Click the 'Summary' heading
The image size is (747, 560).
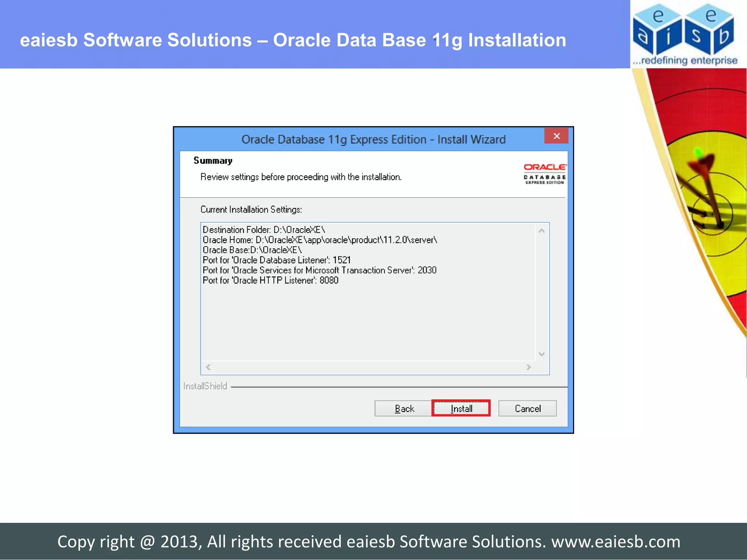(213, 161)
